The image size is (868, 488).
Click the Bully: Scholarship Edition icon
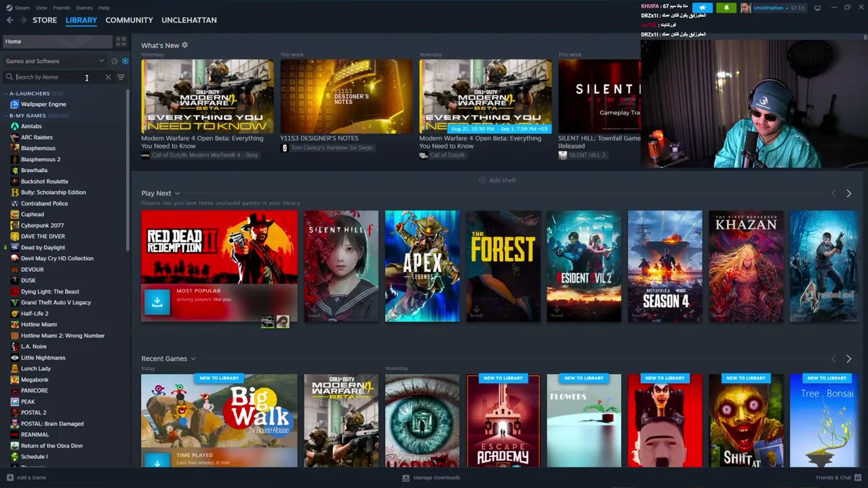pos(14,192)
